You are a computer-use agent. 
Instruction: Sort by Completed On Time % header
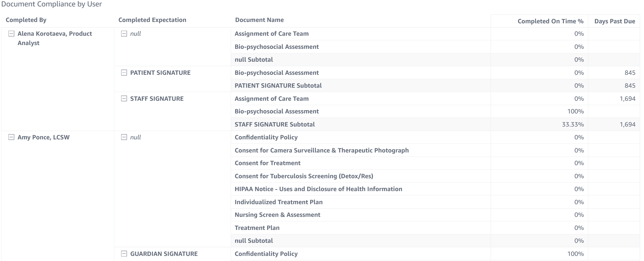[x=550, y=21]
